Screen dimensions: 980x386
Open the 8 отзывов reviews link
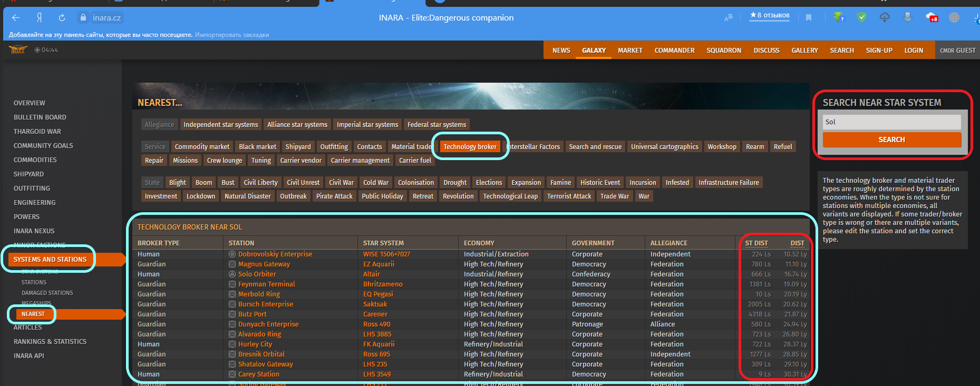770,16
